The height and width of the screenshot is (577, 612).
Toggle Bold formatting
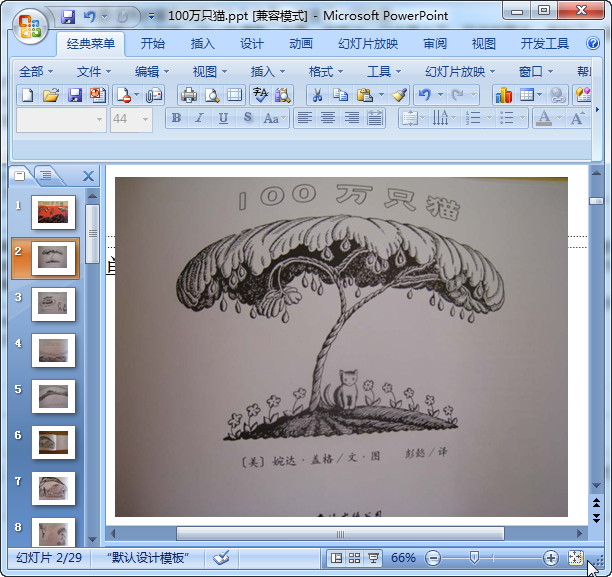pyautogui.click(x=176, y=118)
